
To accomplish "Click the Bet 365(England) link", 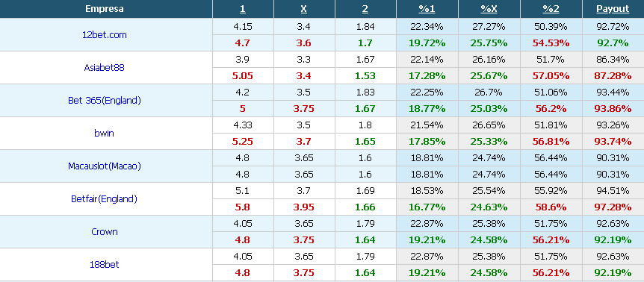I will 105,101.
